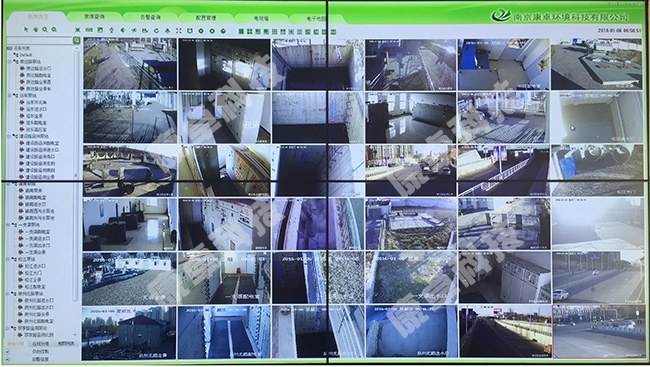650x367 pixels.
Task: Open the 电视墙 tab
Action: click(x=261, y=18)
